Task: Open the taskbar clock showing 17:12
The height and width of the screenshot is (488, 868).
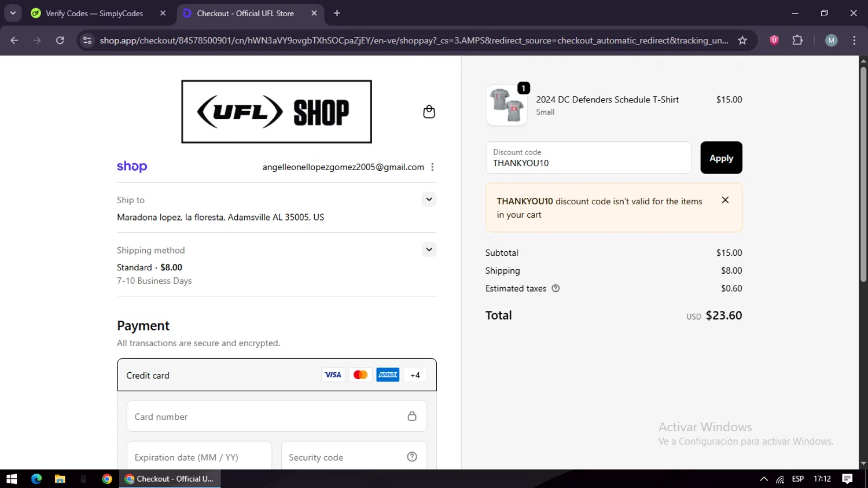Action: tap(822, 479)
